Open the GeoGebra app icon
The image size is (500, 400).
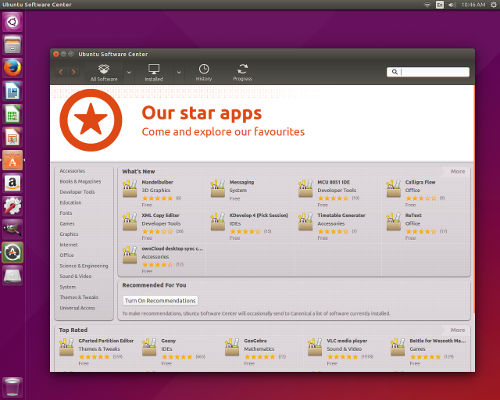[x=232, y=347]
